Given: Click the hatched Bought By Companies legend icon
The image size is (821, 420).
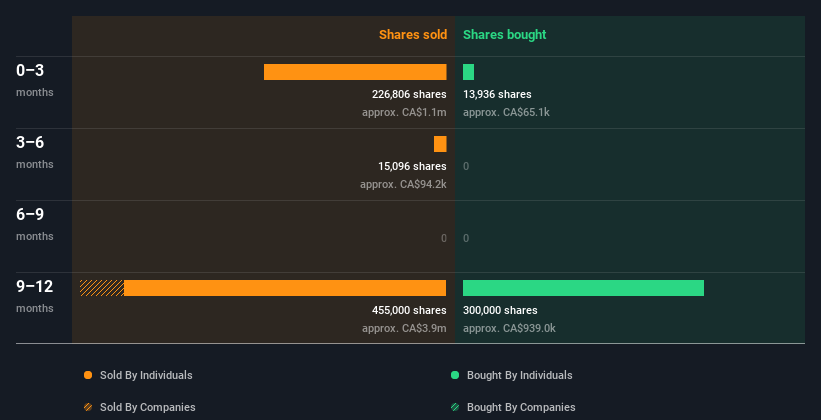Looking at the screenshot, I should [x=455, y=407].
